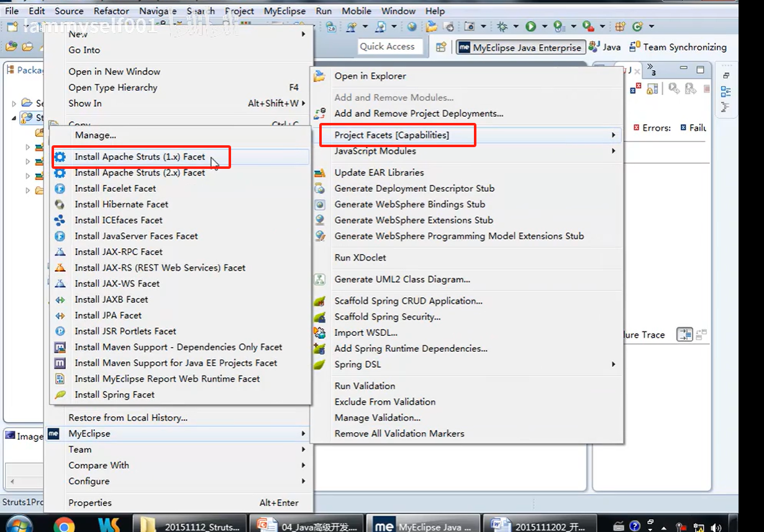764x532 pixels.
Task: Click the Install JAX-RS Facet icon
Action: pos(60,268)
